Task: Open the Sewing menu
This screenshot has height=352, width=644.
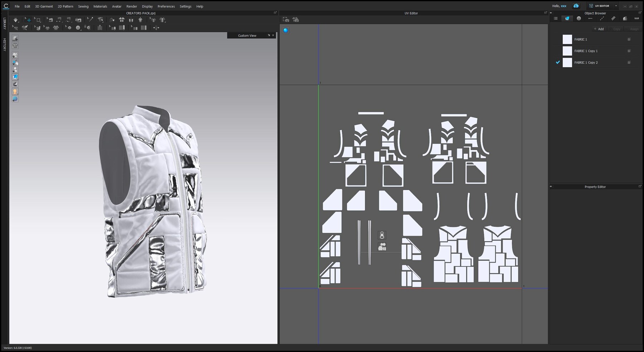Action: [x=83, y=6]
